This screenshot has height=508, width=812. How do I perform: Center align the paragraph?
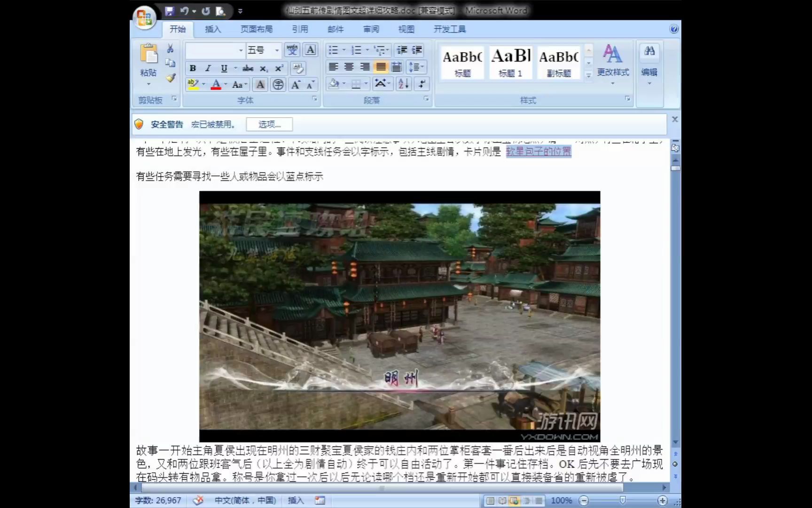[x=349, y=67]
